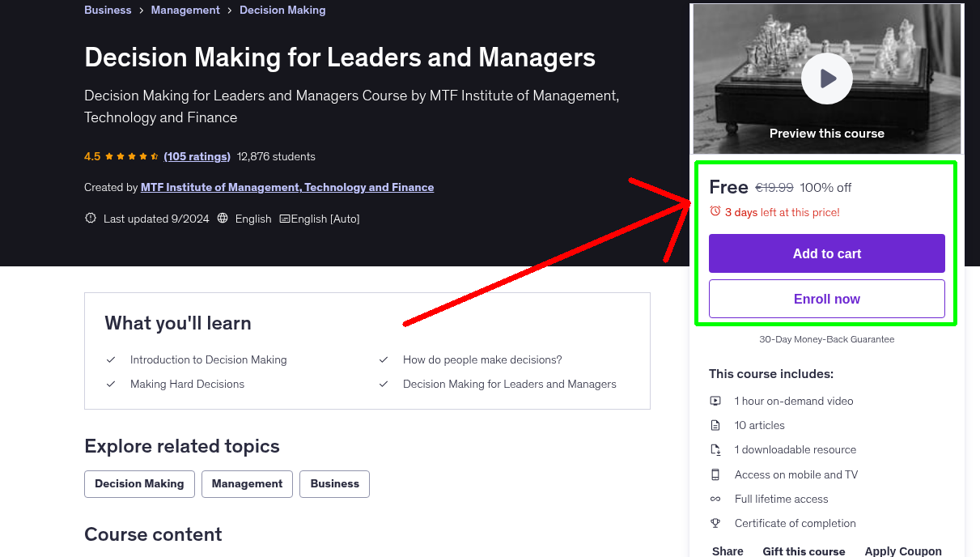
Task: Click the star rating icons
Action: coord(132,156)
